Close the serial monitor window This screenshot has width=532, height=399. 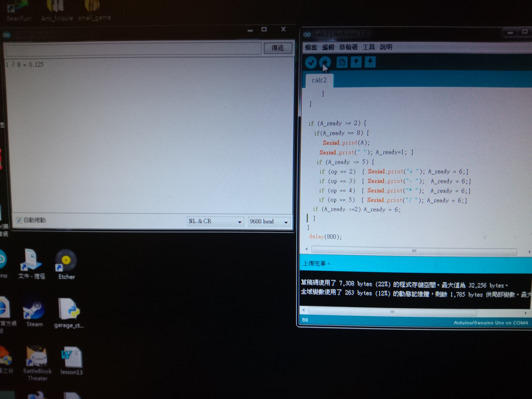click(283, 29)
